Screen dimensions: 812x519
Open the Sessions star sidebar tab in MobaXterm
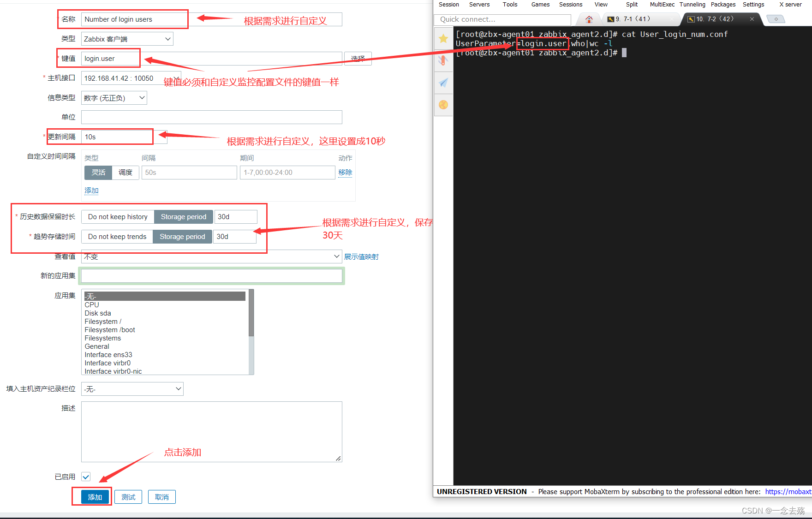443,39
